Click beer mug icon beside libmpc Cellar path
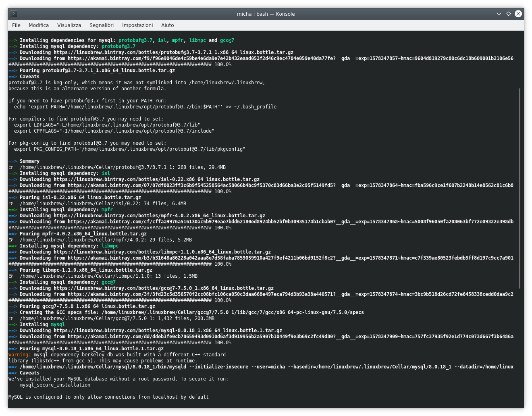 [11, 276]
